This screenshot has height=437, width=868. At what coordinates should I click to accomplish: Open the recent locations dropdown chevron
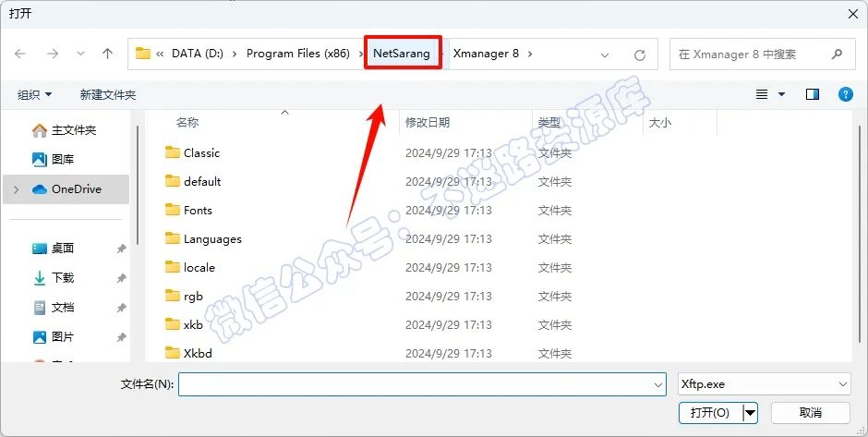coord(81,54)
